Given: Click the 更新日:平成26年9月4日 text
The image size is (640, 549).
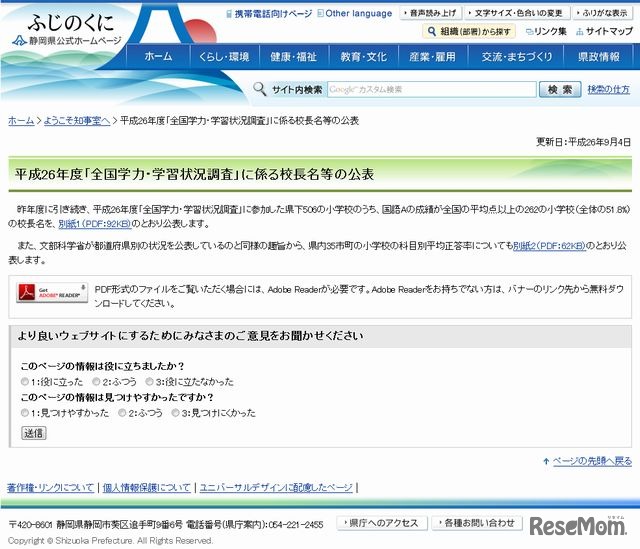Looking at the screenshot, I should (x=583, y=142).
